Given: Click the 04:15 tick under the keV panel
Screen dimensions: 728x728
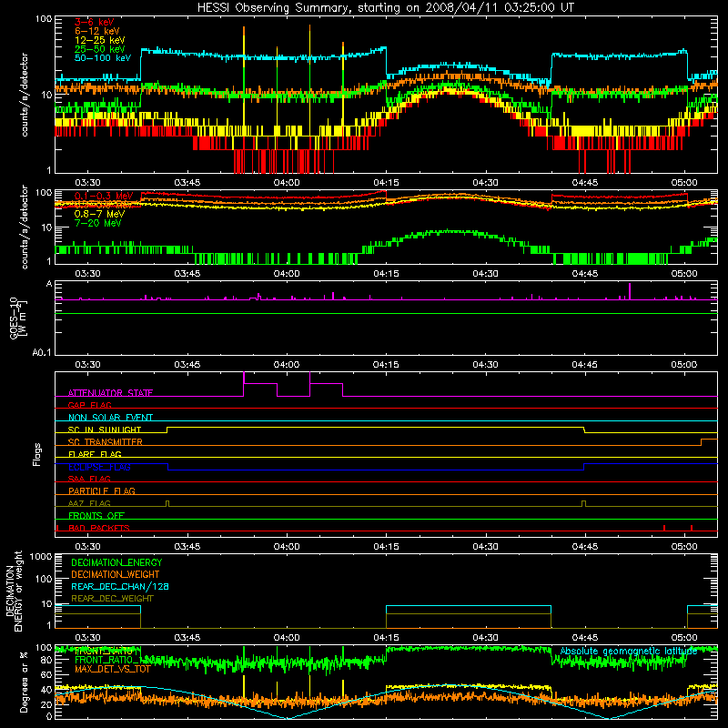Looking at the screenshot, I should pos(386,183).
